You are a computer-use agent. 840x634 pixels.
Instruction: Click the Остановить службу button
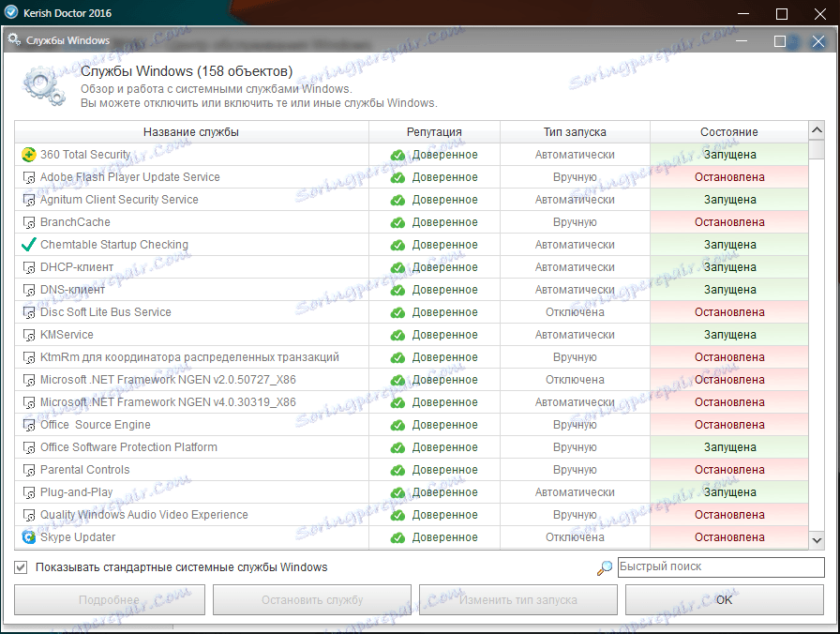(x=312, y=599)
